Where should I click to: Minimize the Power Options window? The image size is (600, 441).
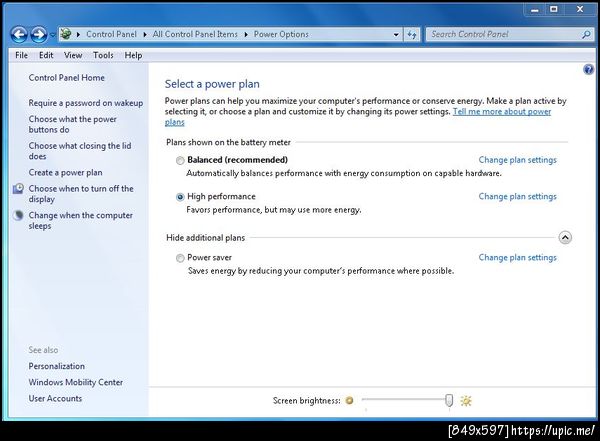click(535, 10)
